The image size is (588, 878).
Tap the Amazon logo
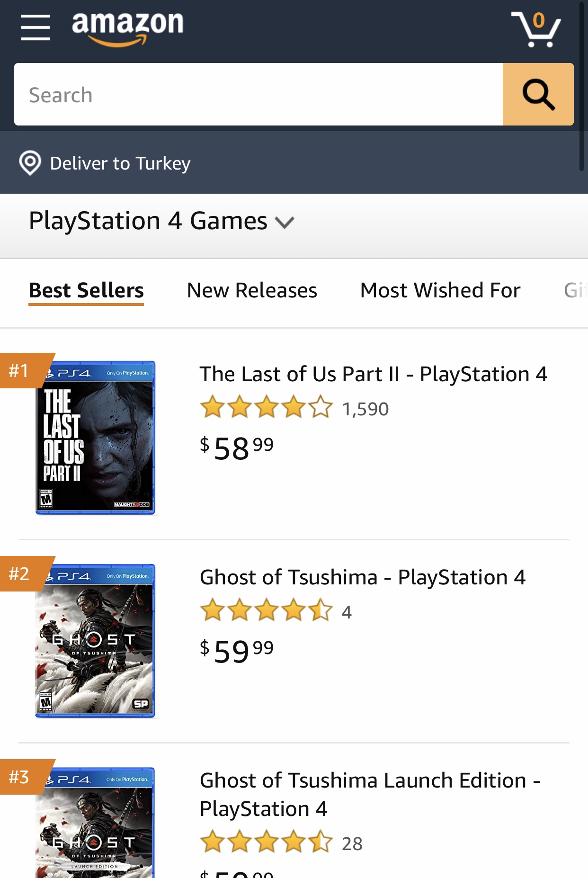pos(127,28)
